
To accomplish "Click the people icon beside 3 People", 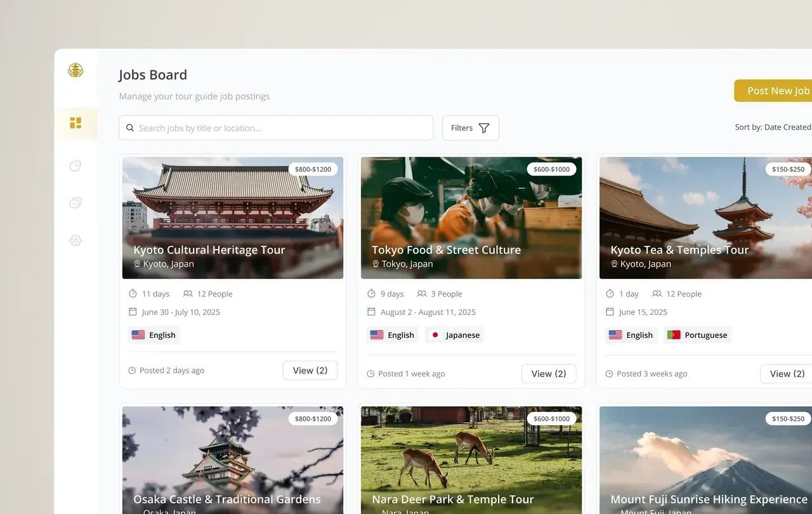I will click(x=422, y=293).
